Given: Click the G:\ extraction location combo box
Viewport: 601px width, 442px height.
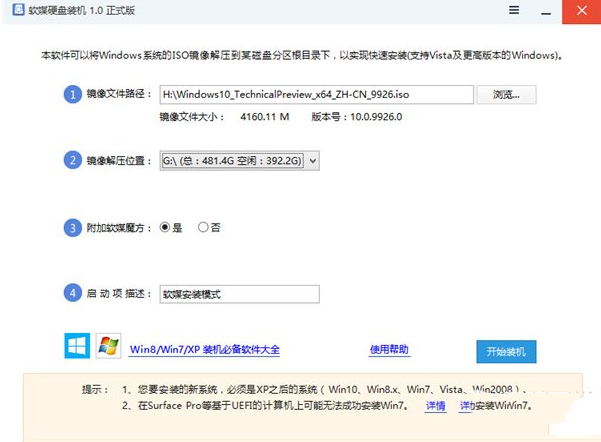Looking at the screenshot, I should (x=240, y=161).
